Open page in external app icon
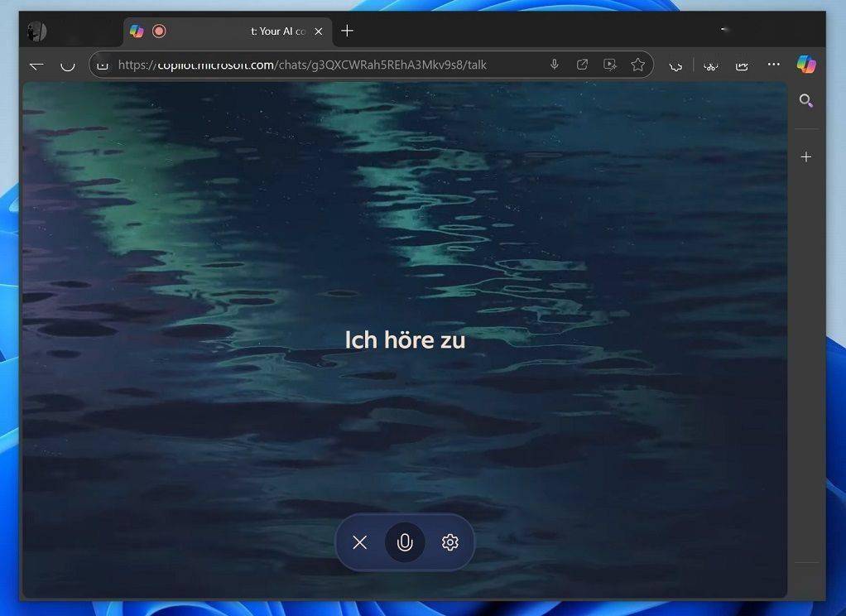This screenshot has height=616, width=846. pos(582,65)
